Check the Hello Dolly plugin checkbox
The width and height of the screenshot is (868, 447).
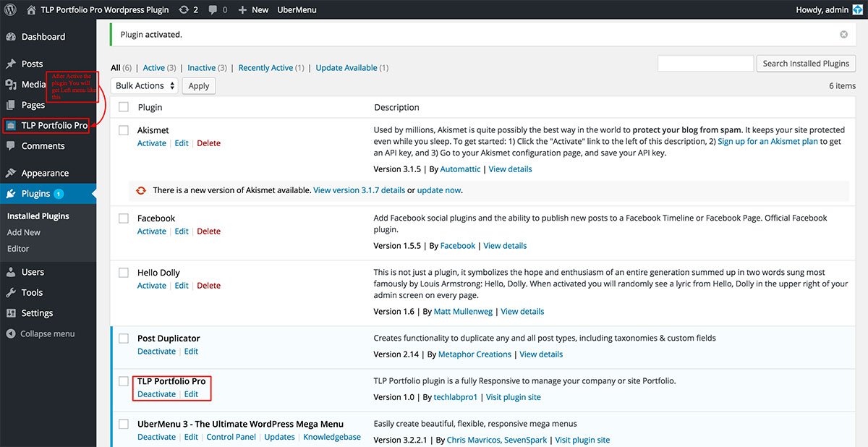click(123, 273)
